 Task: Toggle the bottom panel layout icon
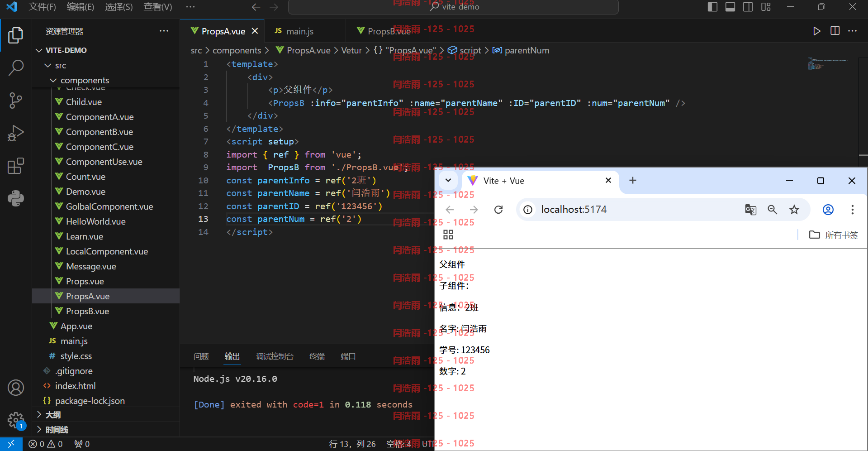730,7
